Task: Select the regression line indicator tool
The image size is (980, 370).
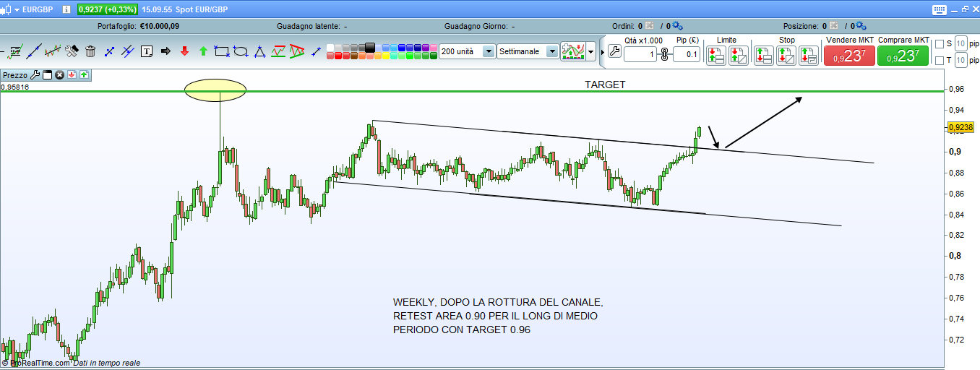Action: click(52, 51)
